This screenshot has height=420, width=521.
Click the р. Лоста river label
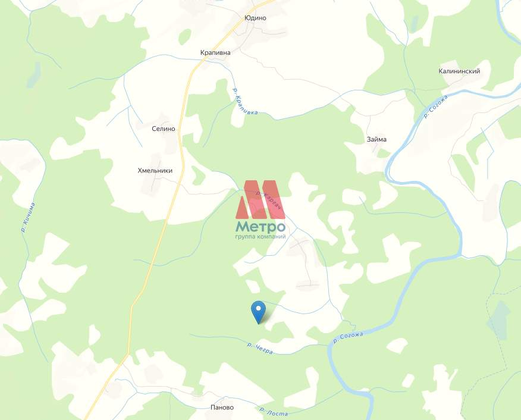click(x=274, y=412)
